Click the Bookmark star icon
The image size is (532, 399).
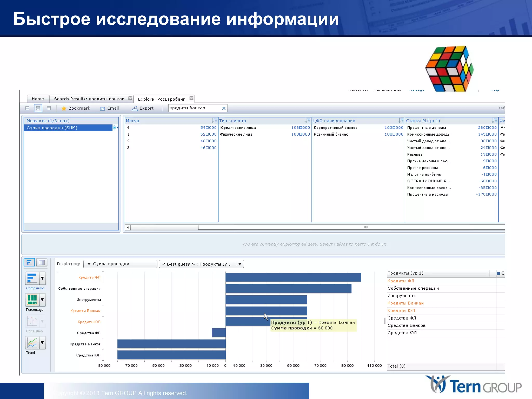pyautogui.click(x=64, y=108)
